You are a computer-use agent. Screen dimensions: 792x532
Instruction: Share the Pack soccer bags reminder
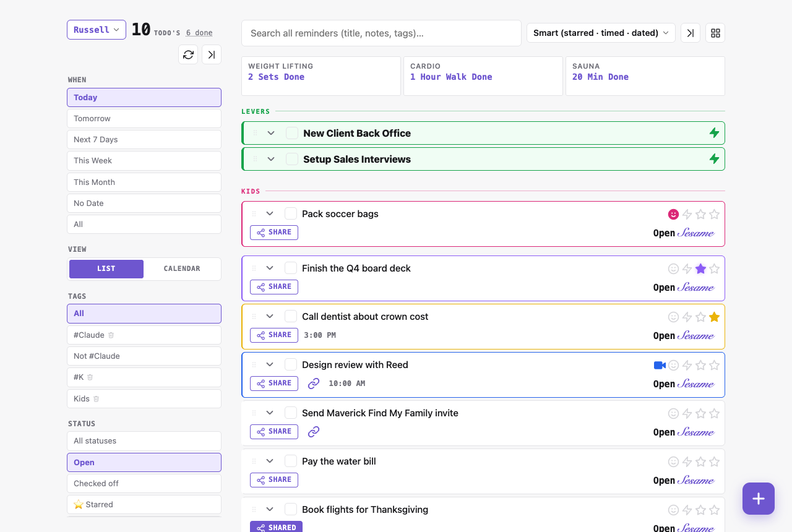point(274,233)
